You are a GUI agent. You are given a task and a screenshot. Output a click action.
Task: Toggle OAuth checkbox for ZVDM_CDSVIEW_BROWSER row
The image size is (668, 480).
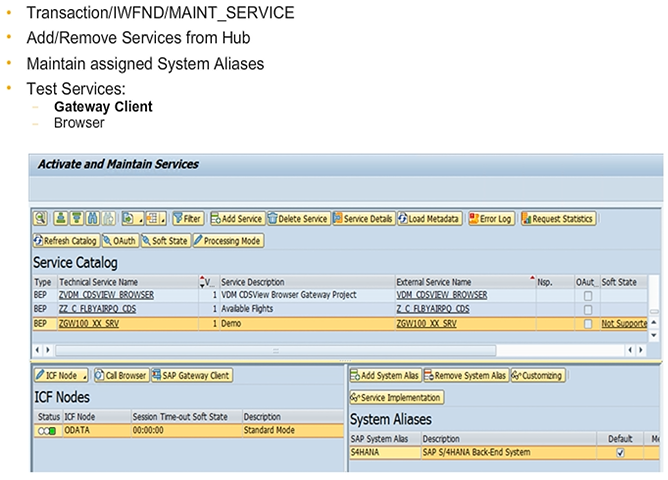point(588,296)
